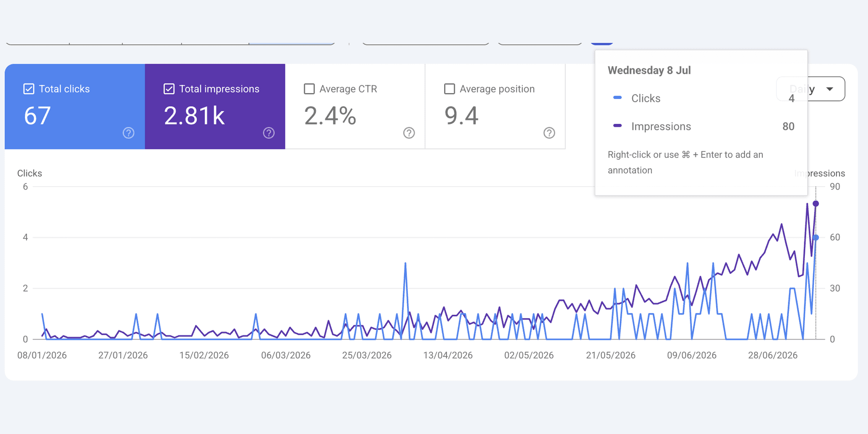Viewport: 868px width, 434px height.
Task: Click the 27/01/2026 axis date label
Action: click(123, 355)
